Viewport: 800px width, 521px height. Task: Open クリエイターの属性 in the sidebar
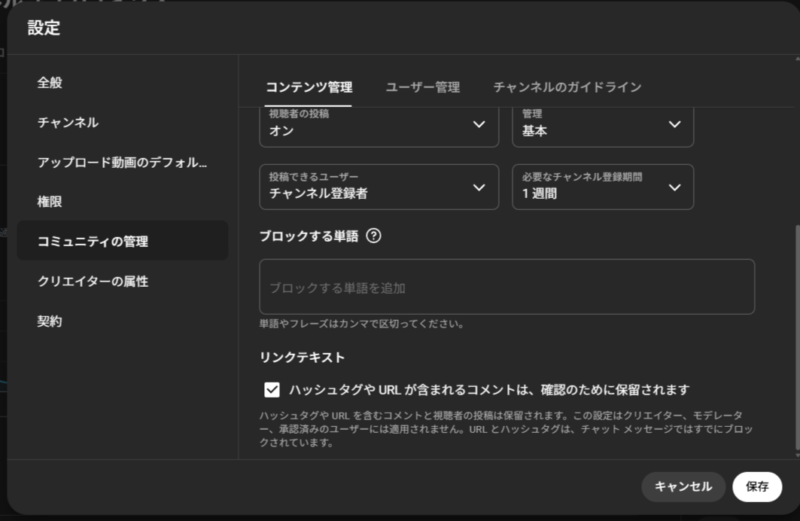coord(93,281)
